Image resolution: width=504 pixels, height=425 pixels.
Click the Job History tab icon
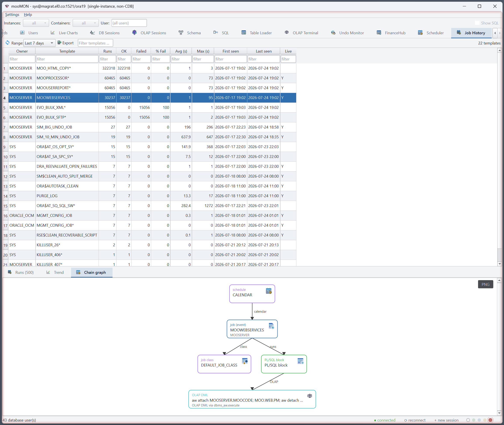[x=459, y=33]
